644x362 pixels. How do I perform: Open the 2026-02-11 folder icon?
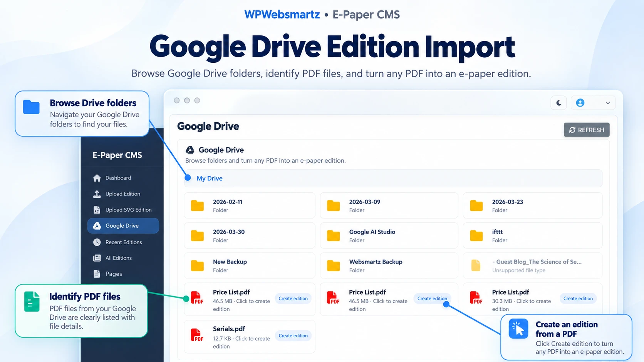point(198,206)
